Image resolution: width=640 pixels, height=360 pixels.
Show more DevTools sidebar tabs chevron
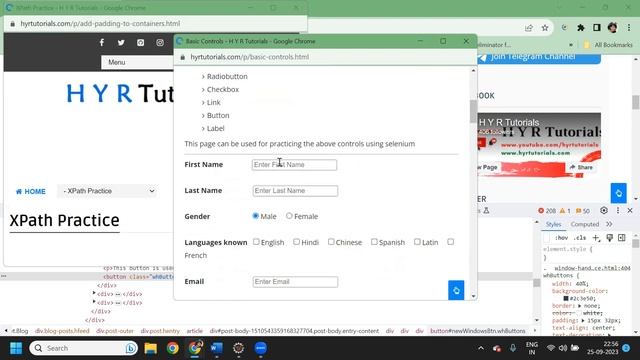[609, 224]
